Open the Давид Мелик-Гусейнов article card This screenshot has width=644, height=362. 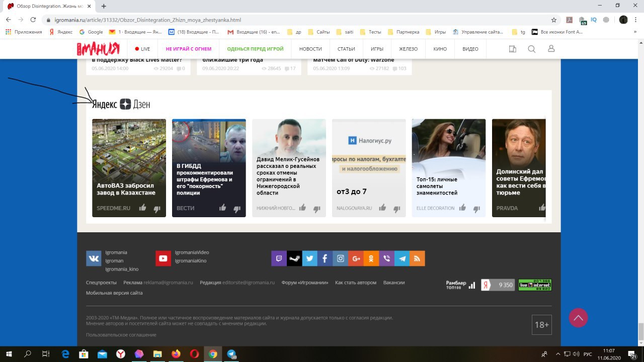click(x=289, y=168)
